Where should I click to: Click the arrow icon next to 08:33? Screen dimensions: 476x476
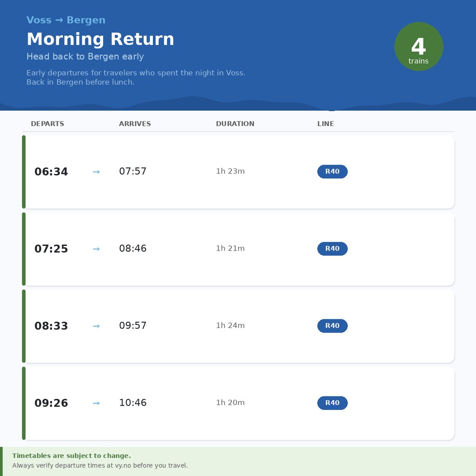pos(96,326)
